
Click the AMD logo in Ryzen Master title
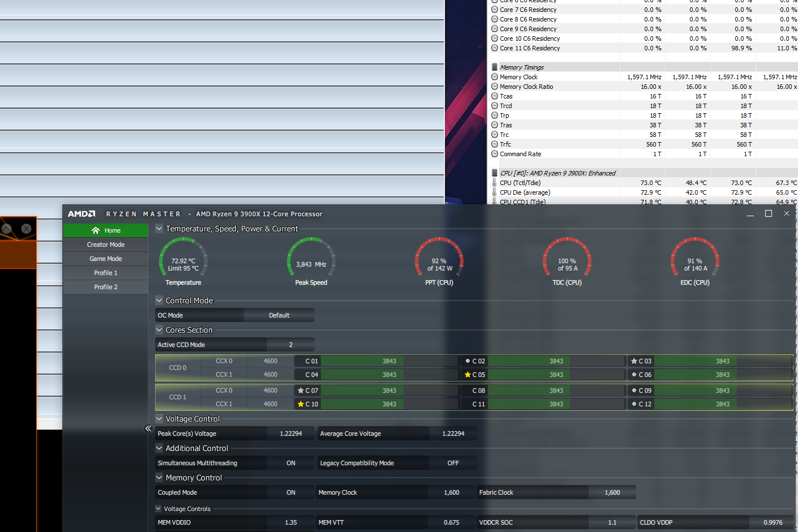[81, 214]
